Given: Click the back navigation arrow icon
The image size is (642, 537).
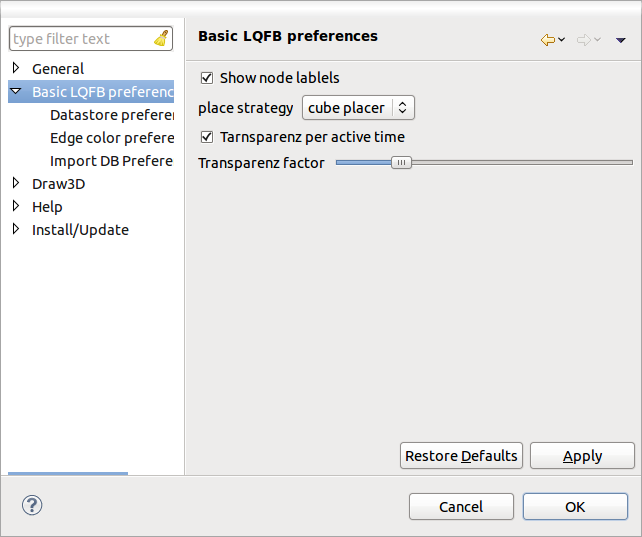Looking at the screenshot, I should pos(547,40).
